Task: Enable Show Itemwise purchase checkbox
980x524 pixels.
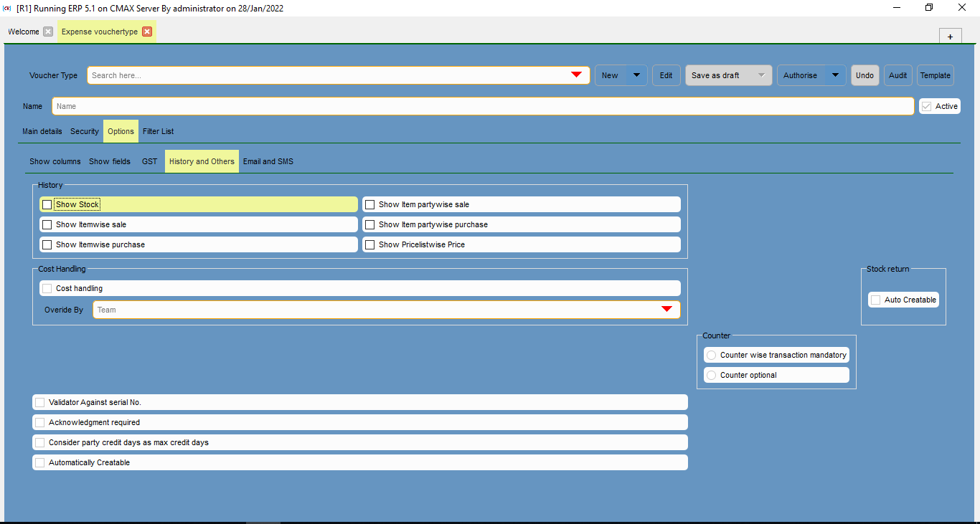Action: pos(47,244)
